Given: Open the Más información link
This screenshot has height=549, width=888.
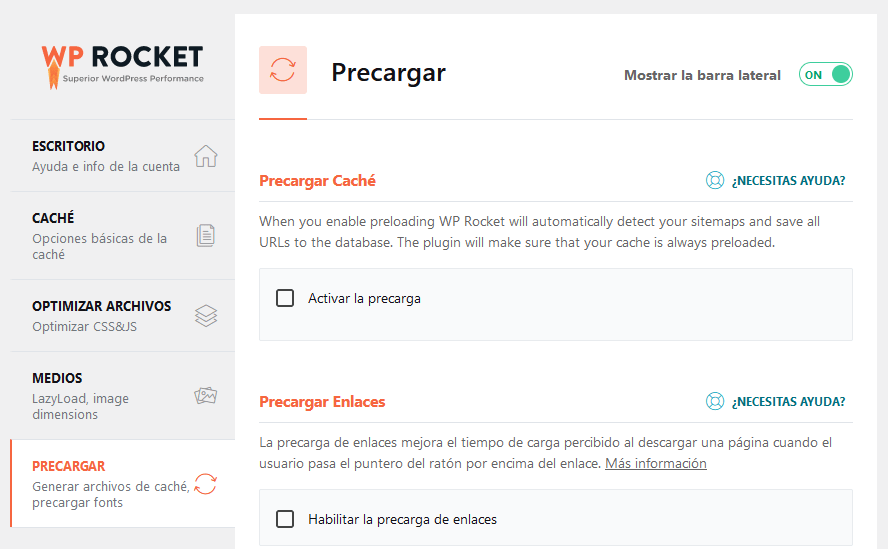Looking at the screenshot, I should click(655, 463).
